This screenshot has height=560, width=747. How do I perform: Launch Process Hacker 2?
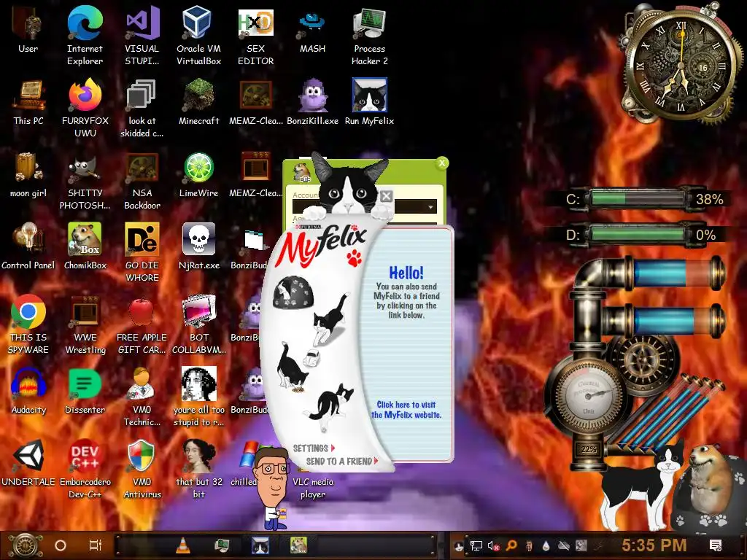click(x=369, y=23)
